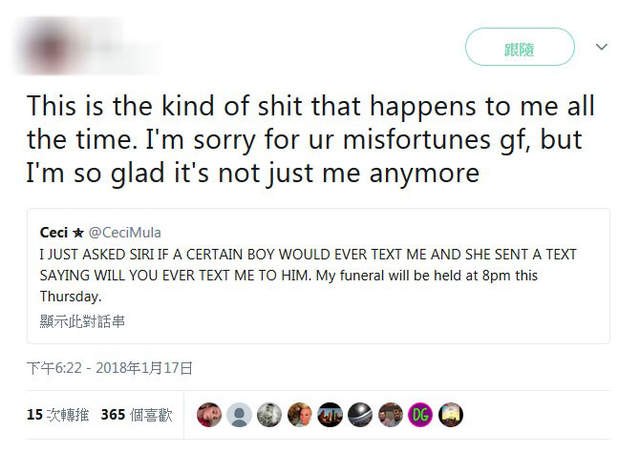
Task: View the 365 個喜歡 likes list
Action: pyautogui.click(x=136, y=414)
